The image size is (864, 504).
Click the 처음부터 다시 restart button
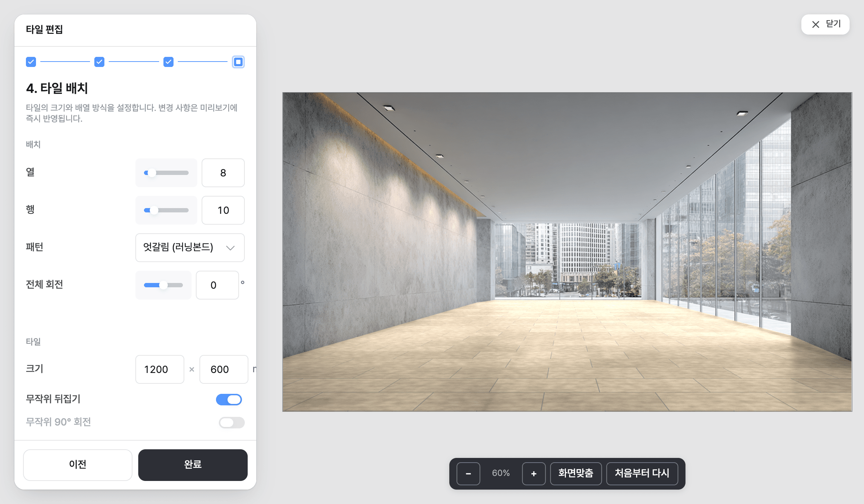pos(642,474)
